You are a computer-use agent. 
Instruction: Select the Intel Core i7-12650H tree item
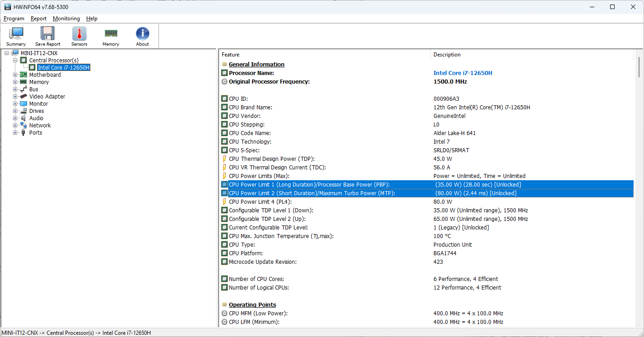coord(64,68)
